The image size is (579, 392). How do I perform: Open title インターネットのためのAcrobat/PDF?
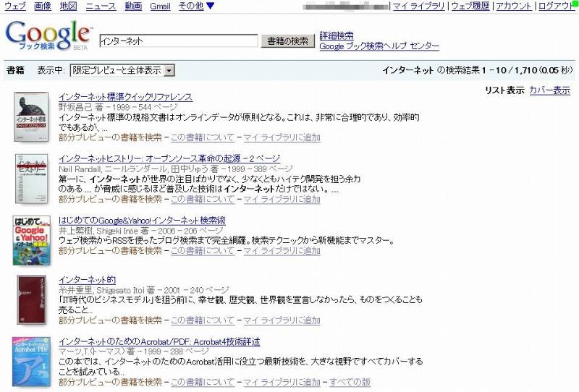(x=159, y=342)
